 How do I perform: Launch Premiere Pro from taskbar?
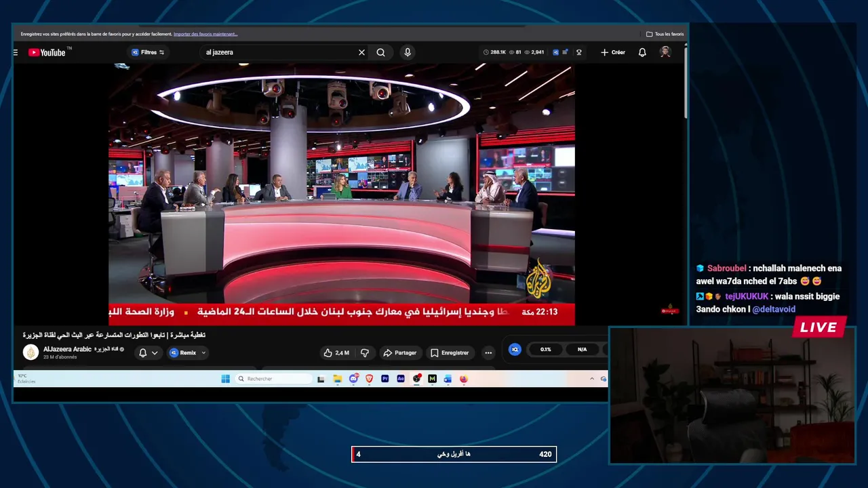(384, 379)
